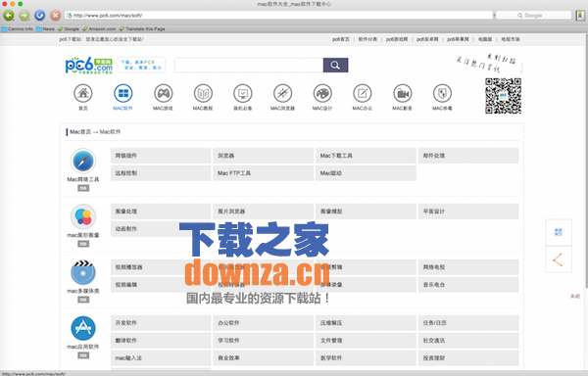Click the browser forward arrow button
Viewport: 588px width, 376px height.
[x=24, y=16]
